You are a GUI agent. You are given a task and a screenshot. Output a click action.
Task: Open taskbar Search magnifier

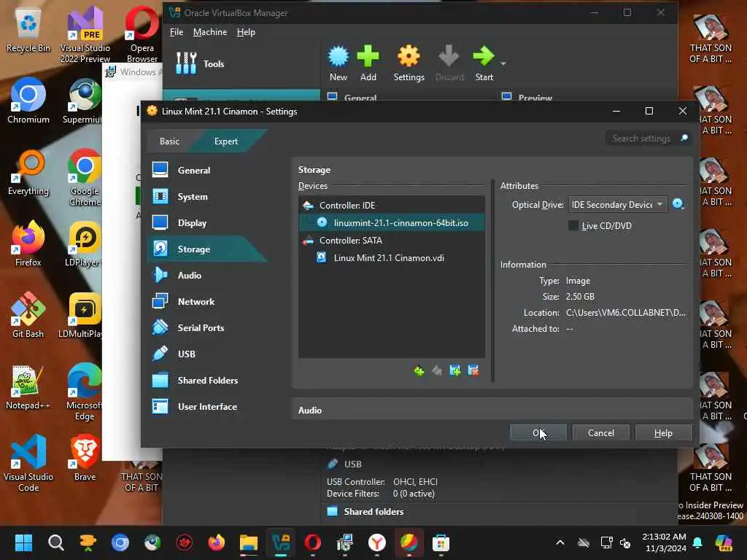(55, 542)
